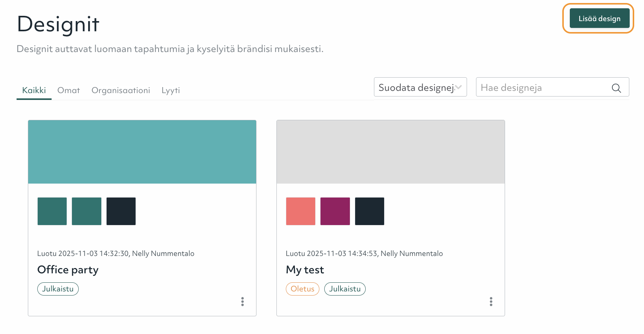Click the orange Oletus badge
644x334 pixels.
click(302, 289)
